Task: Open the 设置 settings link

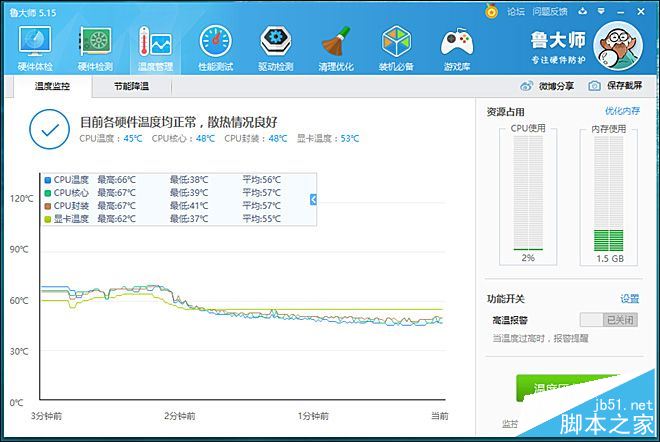Action: [x=630, y=299]
